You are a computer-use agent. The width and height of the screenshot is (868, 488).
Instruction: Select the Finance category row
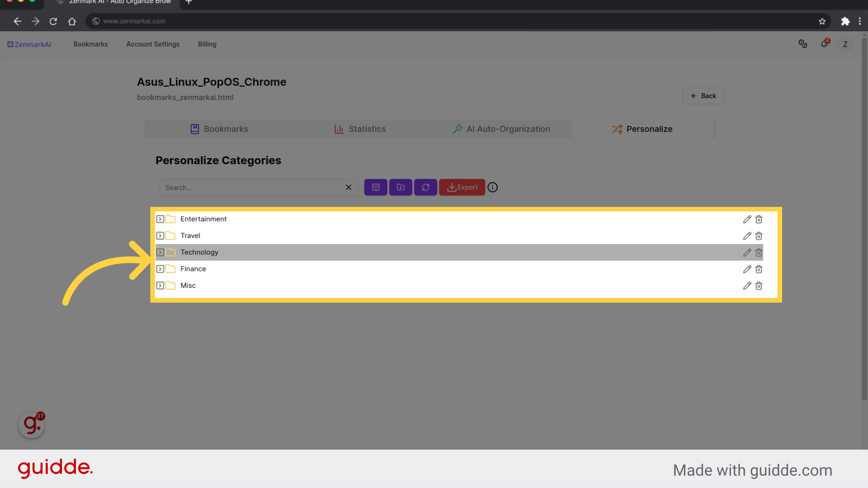(x=459, y=269)
